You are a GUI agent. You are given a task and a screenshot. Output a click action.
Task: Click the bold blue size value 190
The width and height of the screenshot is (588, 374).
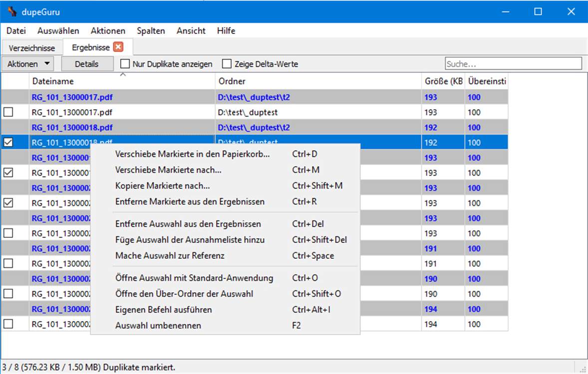click(430, 279)
